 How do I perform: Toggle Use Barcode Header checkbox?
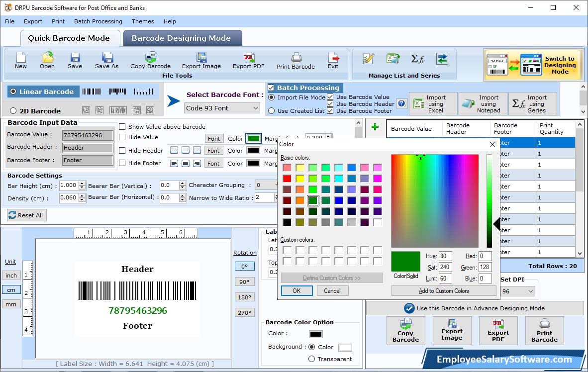coord(330,104)
